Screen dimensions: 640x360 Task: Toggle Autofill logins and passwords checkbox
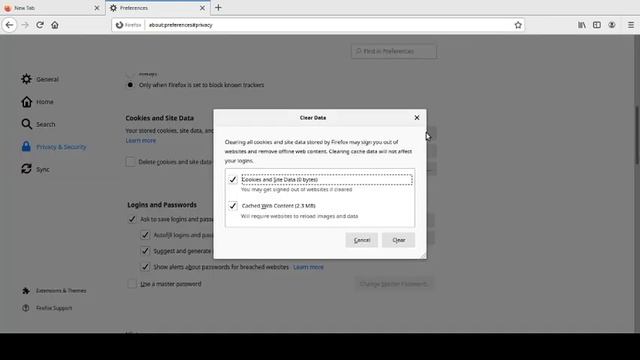pos(145,235)
